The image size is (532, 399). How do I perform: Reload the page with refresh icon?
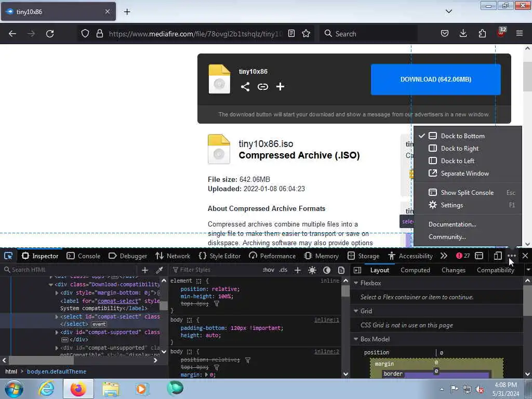pyautogui.click(x=50, y=34)
